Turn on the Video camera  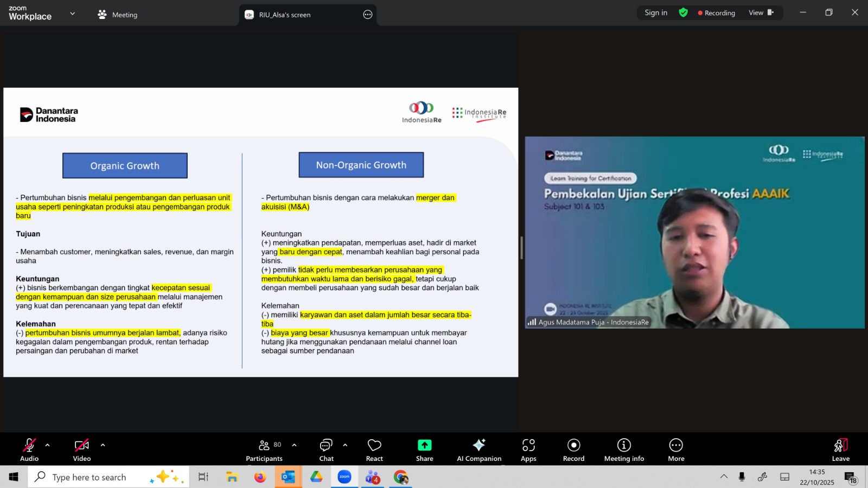tap(82, 450)
